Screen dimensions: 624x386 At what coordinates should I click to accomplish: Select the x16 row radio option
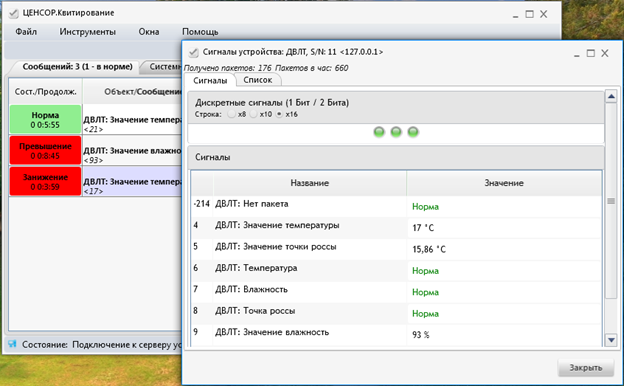click(279, 114)
